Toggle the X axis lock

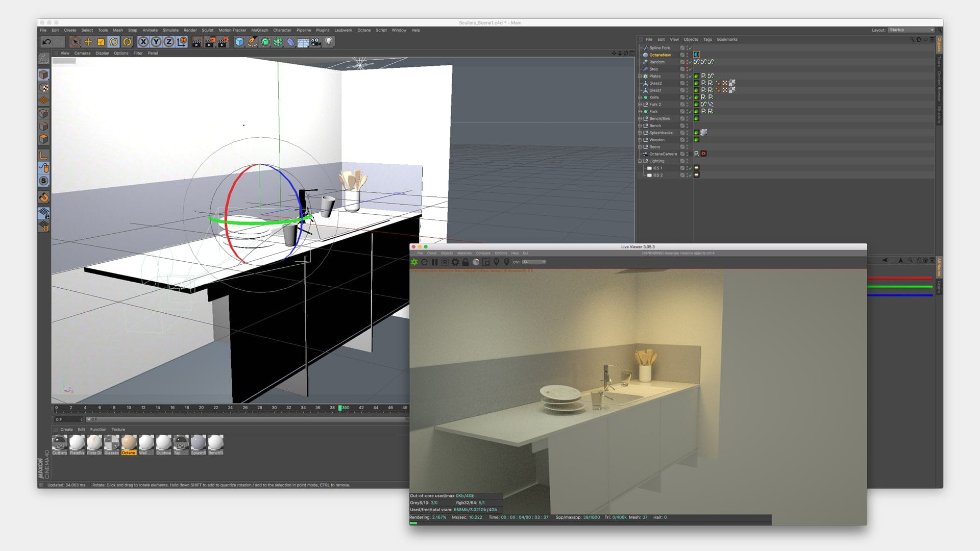143,42
